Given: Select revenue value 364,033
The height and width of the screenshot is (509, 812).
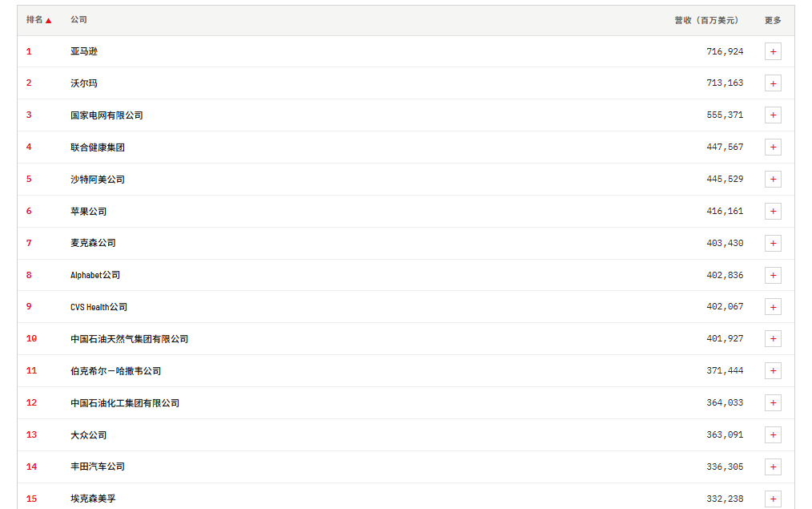Looking at the screenshot, I should [725, 402].
